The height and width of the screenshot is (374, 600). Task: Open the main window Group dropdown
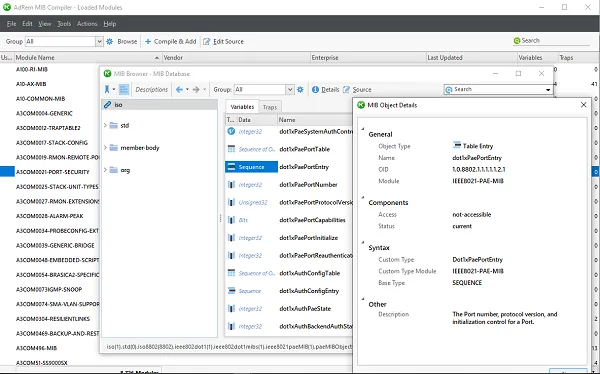[99, 41]
